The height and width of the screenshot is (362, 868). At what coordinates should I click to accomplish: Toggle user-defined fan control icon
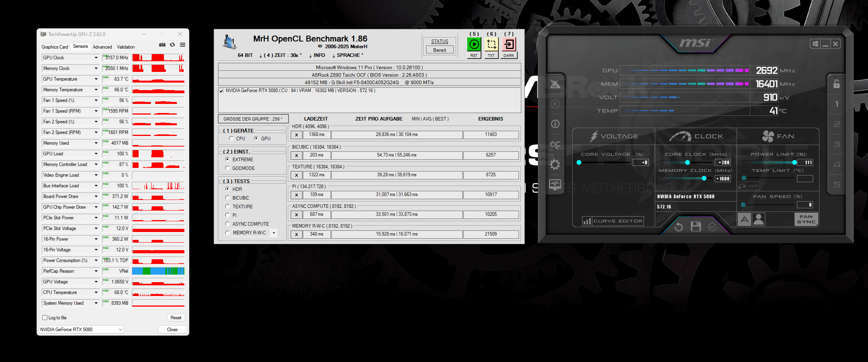[x=759, y=219]
